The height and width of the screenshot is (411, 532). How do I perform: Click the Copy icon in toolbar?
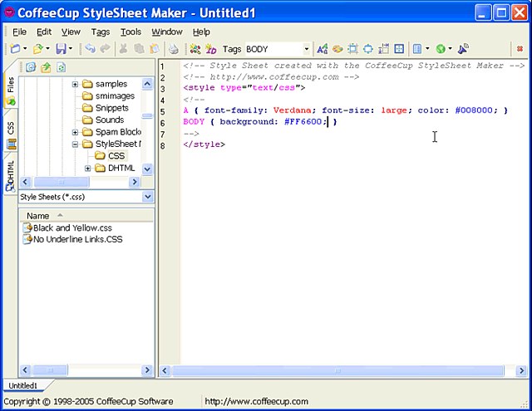pyautogui.click(x=139, y=49)
